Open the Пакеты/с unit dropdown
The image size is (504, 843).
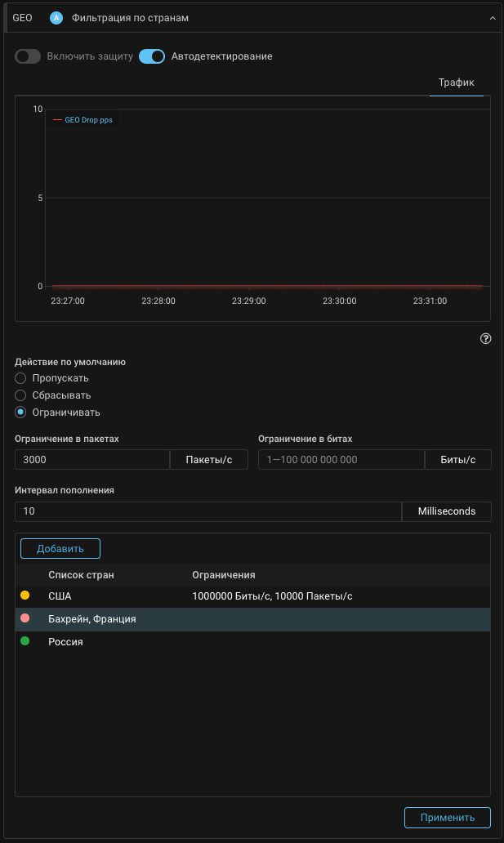[208, 460]
